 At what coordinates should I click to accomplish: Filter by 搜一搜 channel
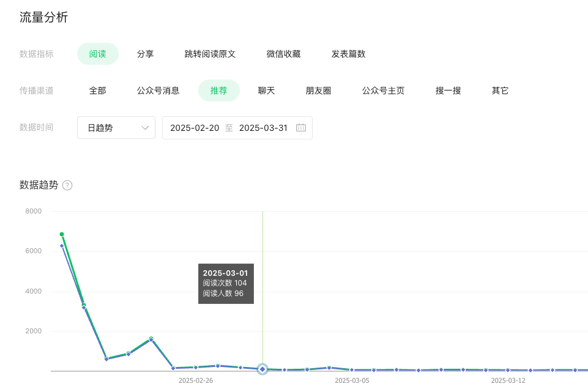448,91
